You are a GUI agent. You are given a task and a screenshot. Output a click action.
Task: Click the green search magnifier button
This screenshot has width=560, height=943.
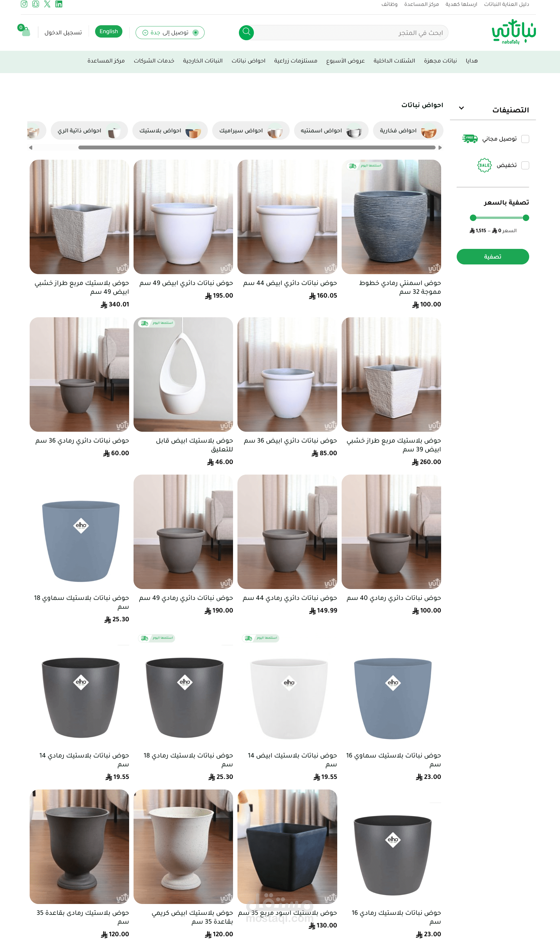point(247,33)
